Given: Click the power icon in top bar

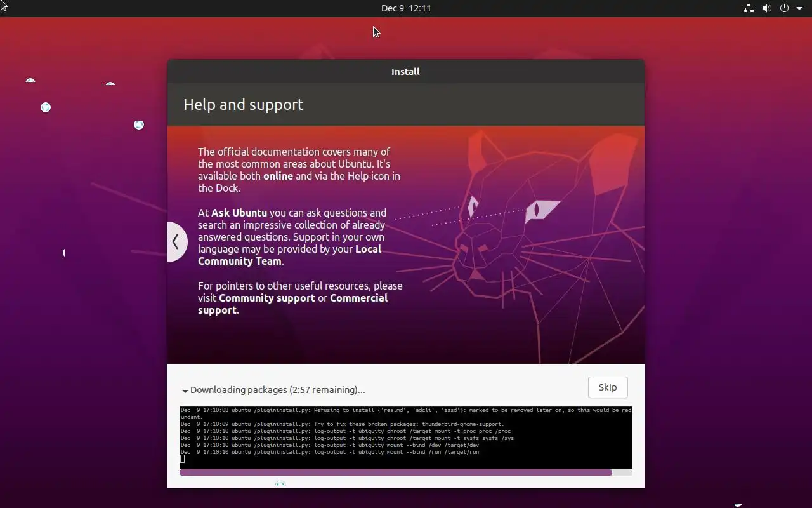Looking at the screenshot, I should coord(784,8).
